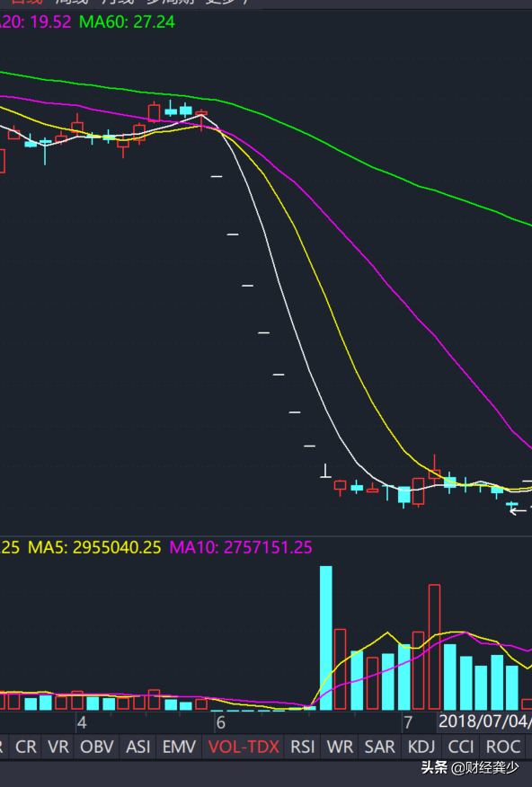Select the highlighted VOL-TDX tab
Viewport: 532px width, 787px height.
243,747
